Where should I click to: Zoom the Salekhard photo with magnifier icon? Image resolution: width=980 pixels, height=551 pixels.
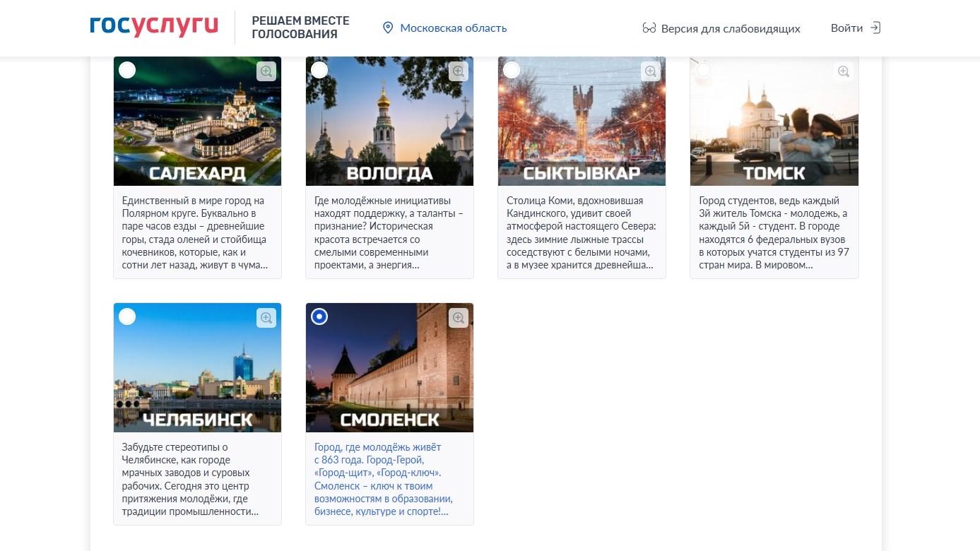click(x=266, y=71)
